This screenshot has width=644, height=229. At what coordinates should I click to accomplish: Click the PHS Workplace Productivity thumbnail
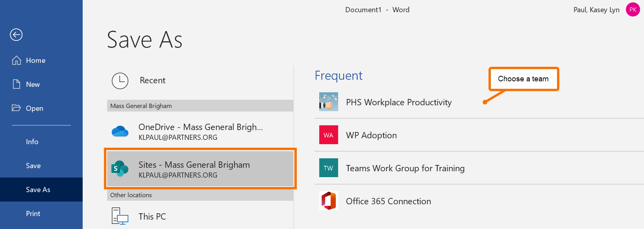click(x=329, y=102)
